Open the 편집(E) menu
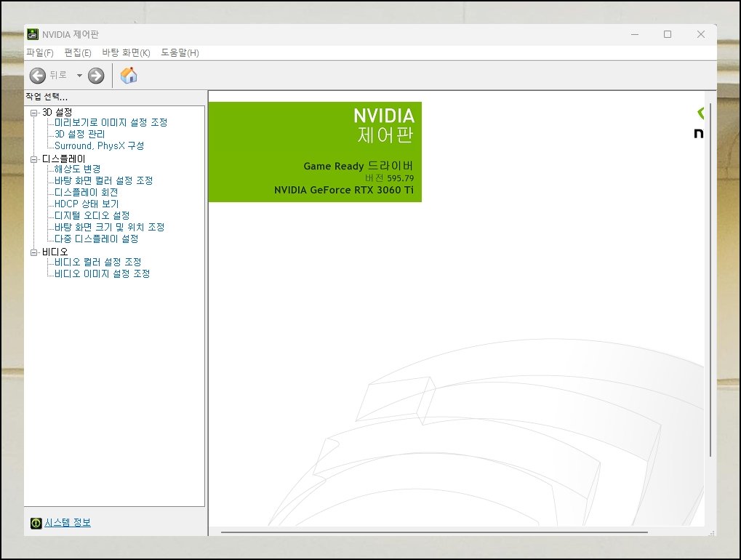Viewport: 741px width, 560px height. coord(78,52)
